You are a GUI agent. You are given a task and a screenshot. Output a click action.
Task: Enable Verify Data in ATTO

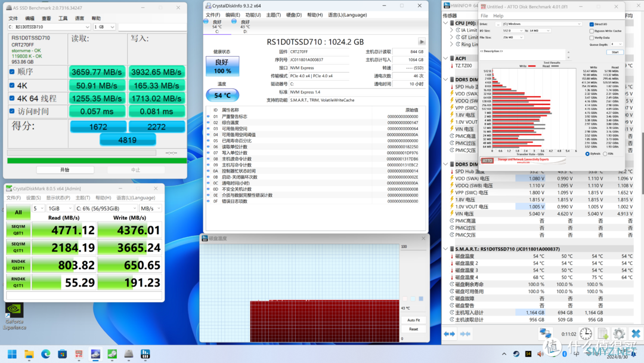click(x=592, y=38)
